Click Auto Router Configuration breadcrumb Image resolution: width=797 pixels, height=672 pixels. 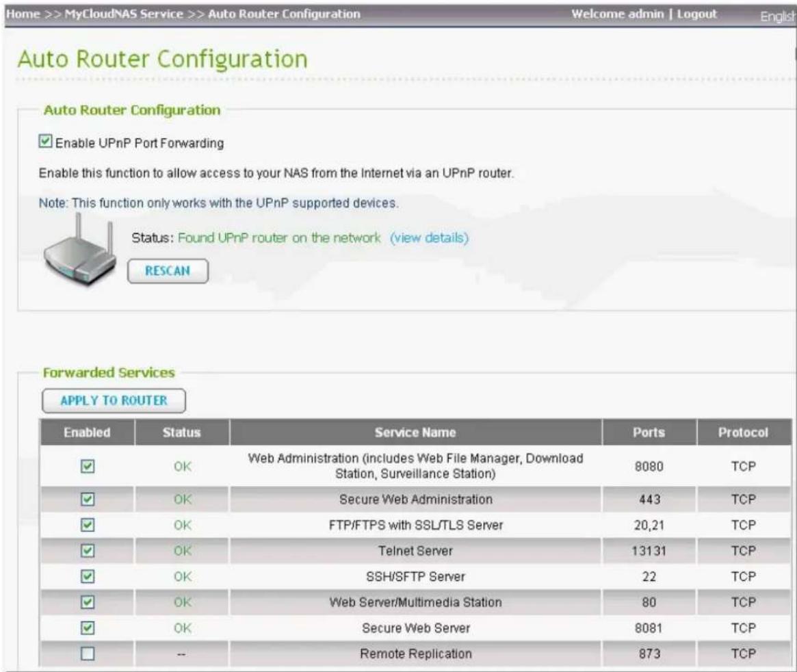pos(284,14)
